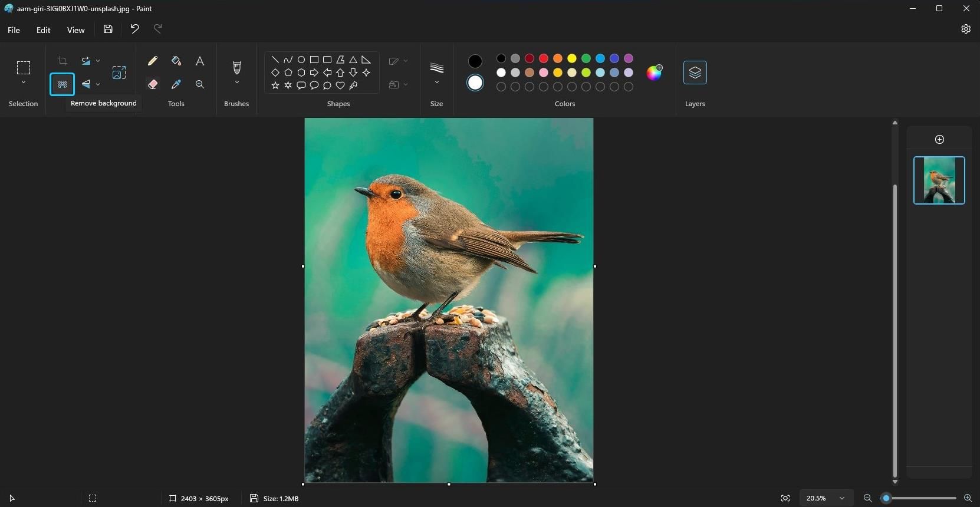Toggle the Layers panel
Image resolution: width=980 pixels, height=507 pixels.
695,73
